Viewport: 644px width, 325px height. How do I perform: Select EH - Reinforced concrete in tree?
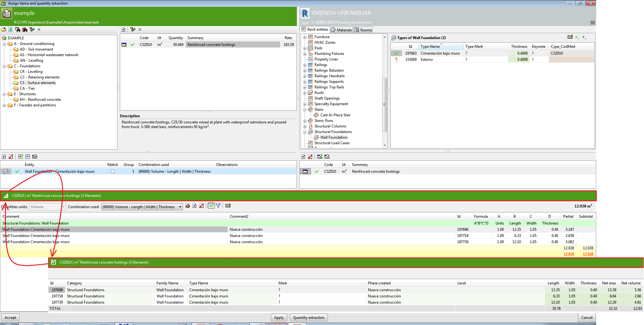tap(40, 100)
